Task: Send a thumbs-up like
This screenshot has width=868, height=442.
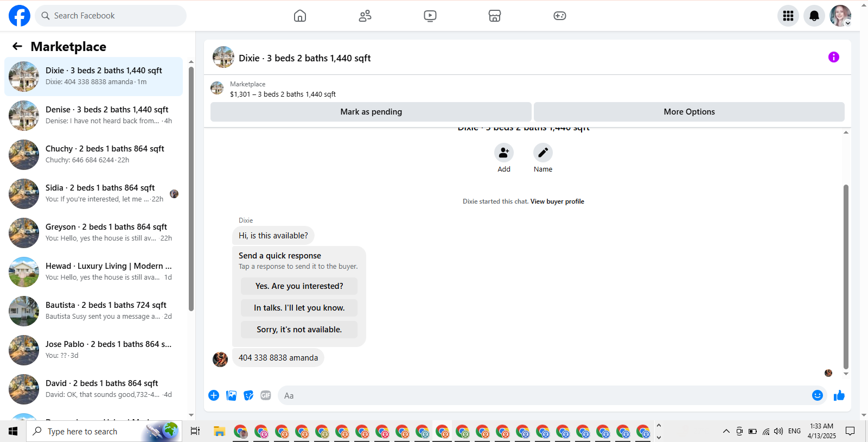Action: (x=839, y=395)
